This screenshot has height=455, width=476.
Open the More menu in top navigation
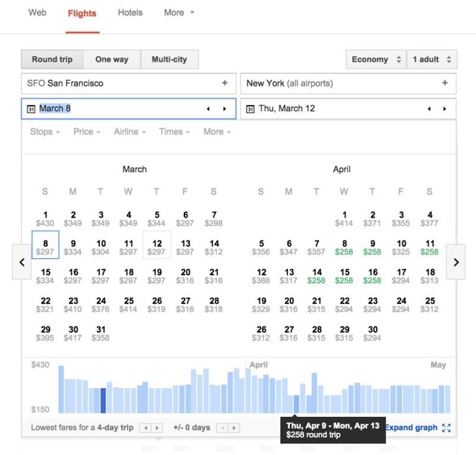pos(178,13)
